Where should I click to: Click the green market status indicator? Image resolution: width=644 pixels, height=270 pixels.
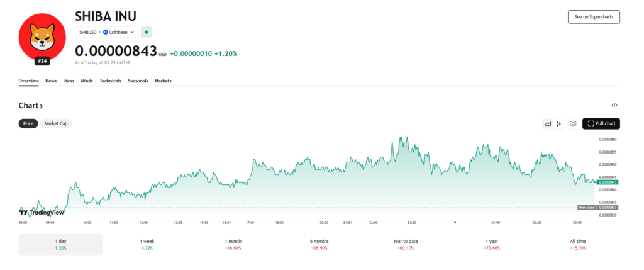[x=146, y=31]
